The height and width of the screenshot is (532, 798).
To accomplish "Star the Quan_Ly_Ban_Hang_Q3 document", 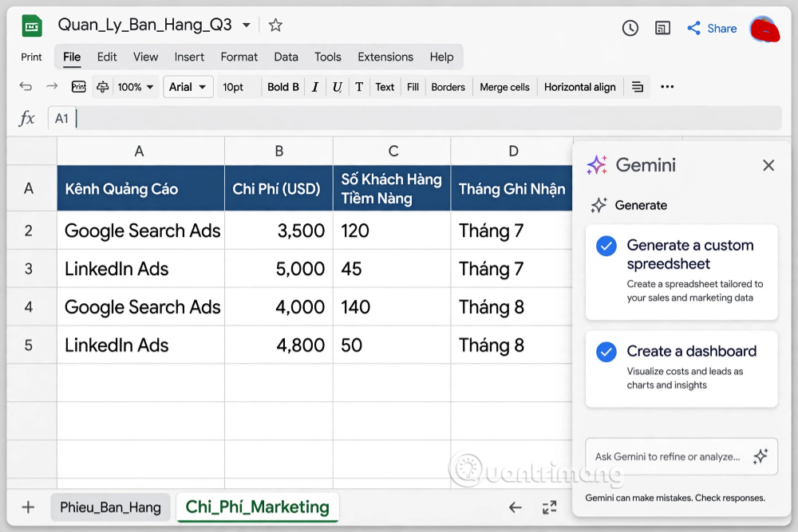I will [275, 25].
